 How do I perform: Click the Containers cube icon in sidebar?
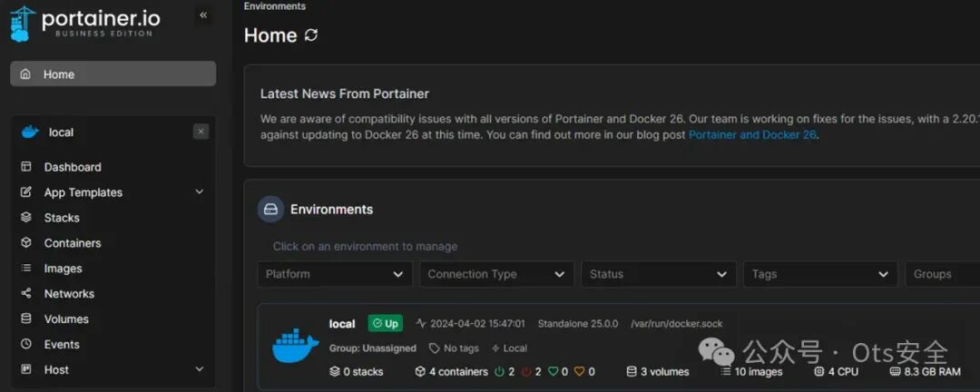tap(25, 242)
